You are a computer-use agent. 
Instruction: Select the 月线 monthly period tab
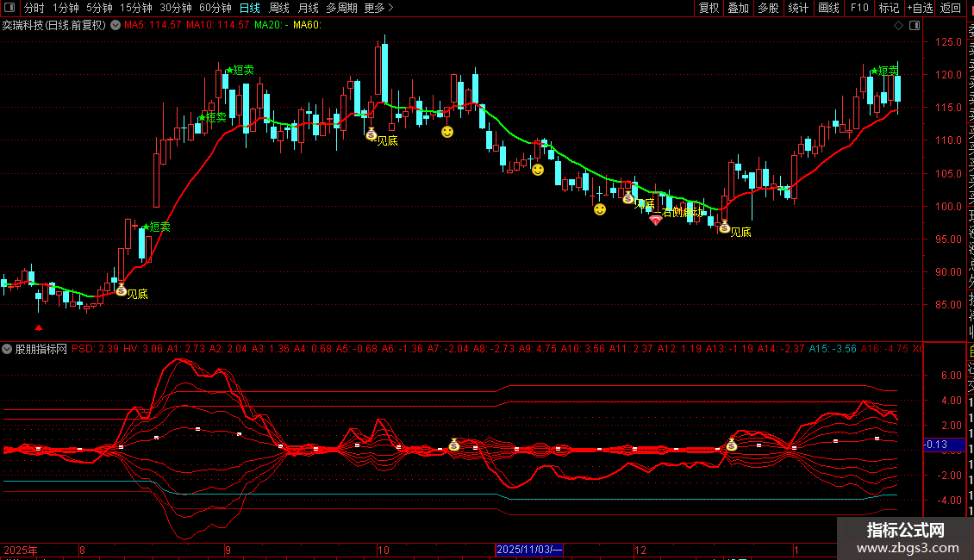(308, 8)
